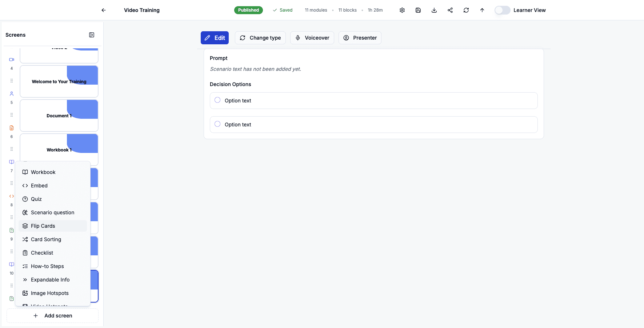This screenshot has width=644, height=328.
Task: Toggle the Learner View switch
Action: [503, 10]
